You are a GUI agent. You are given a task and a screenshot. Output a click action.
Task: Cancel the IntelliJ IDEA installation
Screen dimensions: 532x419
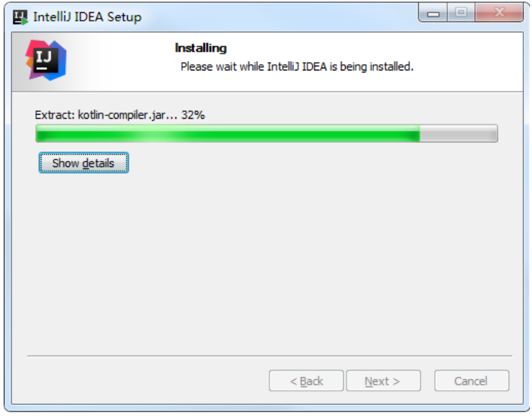click(x=472, y=381)
